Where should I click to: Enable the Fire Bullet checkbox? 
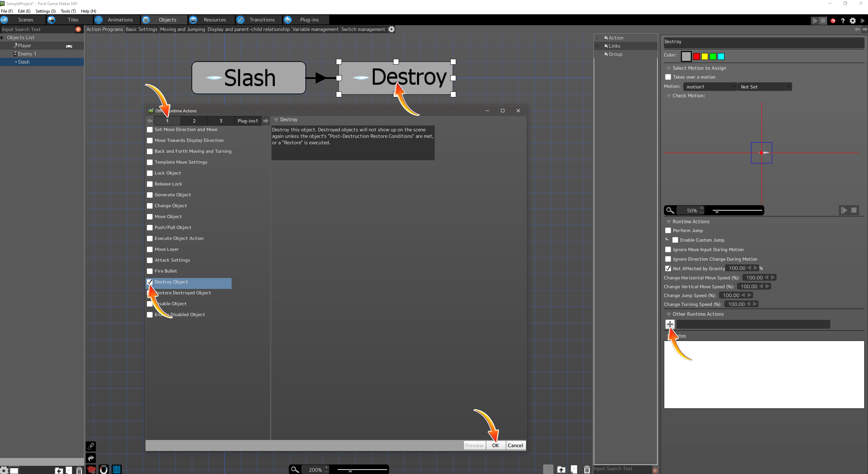[150, 271]
